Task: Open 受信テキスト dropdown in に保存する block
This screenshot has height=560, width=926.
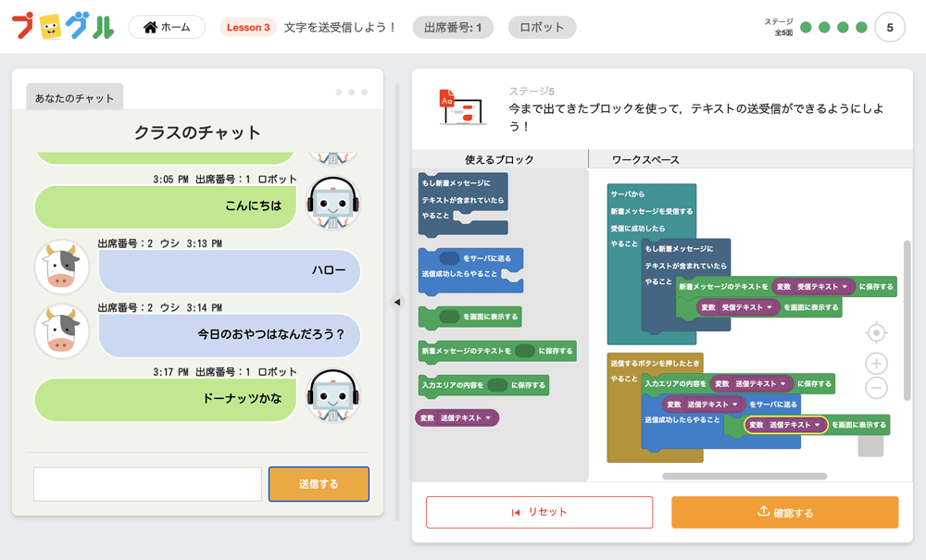Action: [845, 287]
